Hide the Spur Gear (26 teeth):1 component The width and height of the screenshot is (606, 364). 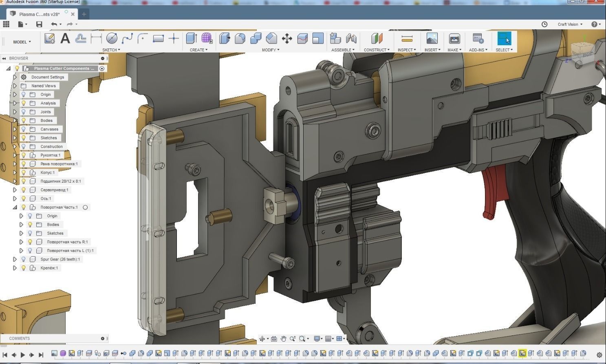24,259
